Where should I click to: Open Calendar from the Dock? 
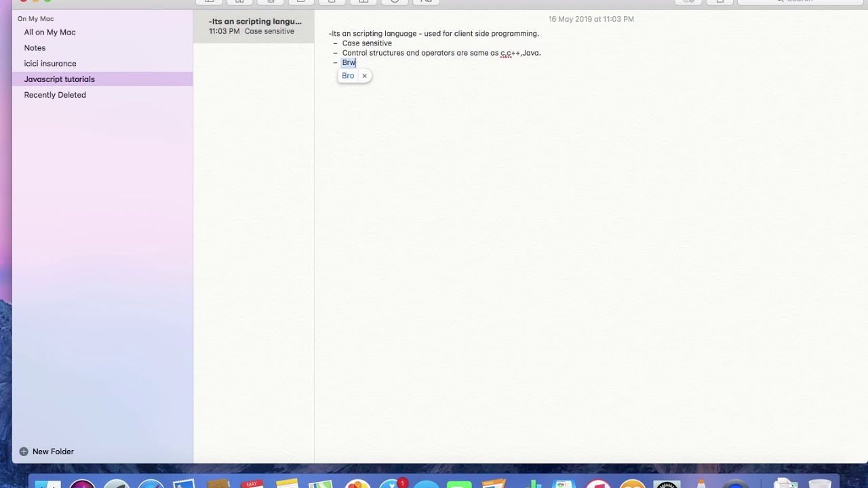point(252,484)
